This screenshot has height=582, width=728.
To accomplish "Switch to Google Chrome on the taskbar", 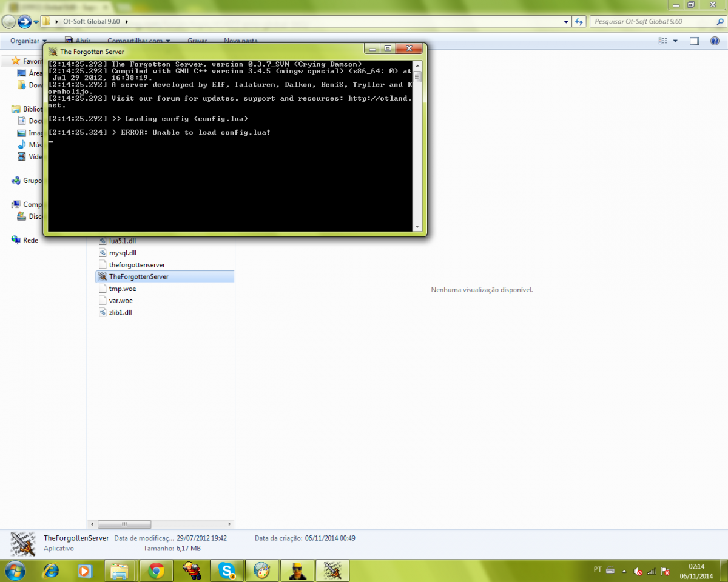I will pos(156,570).
